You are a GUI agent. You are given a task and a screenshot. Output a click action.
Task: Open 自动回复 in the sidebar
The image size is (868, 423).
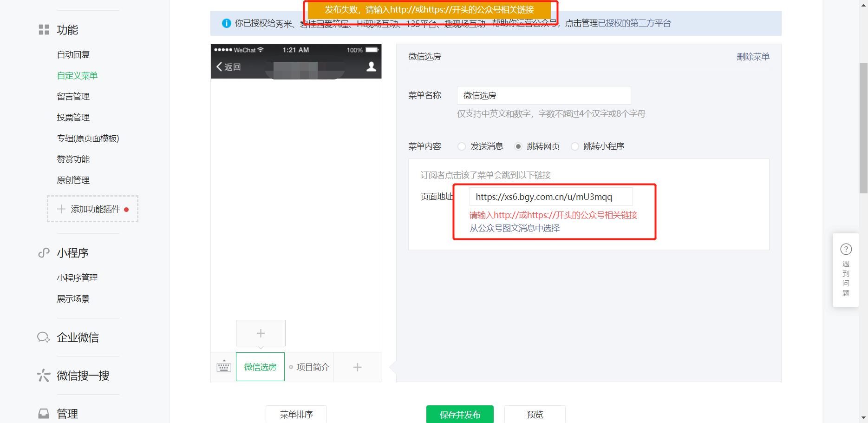[73, 55]
